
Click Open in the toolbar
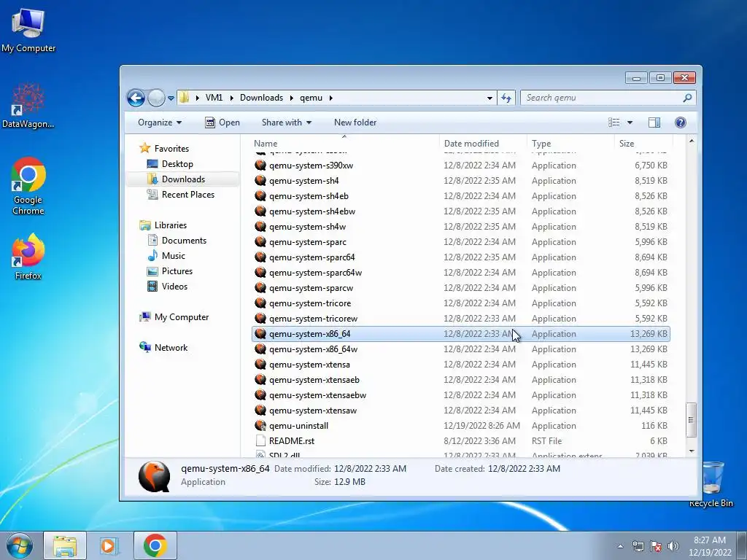point(222,122)
